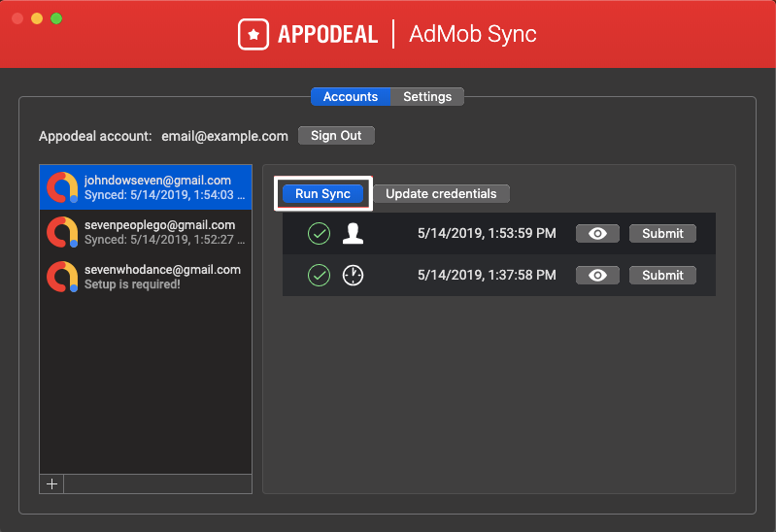Click the Appodeal star logo icon
Viewport: 776px width, 532px height.
pyautogui.click(x=253, y=35)
